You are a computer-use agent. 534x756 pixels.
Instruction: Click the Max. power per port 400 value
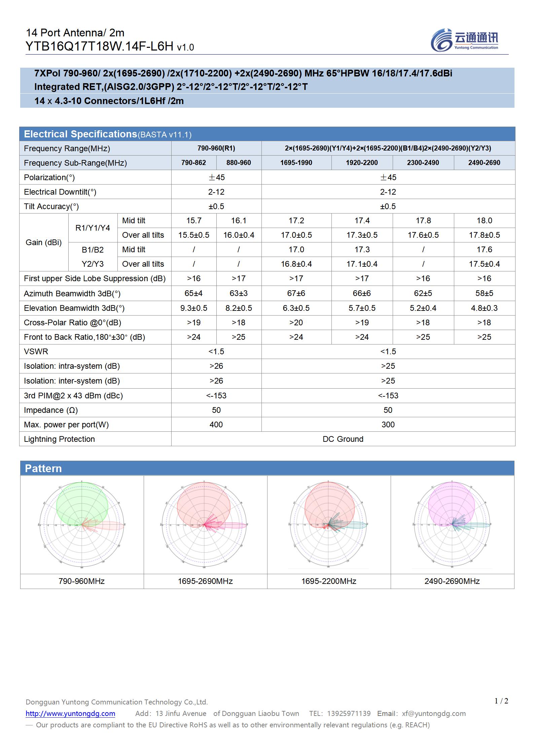coord(216,425)
